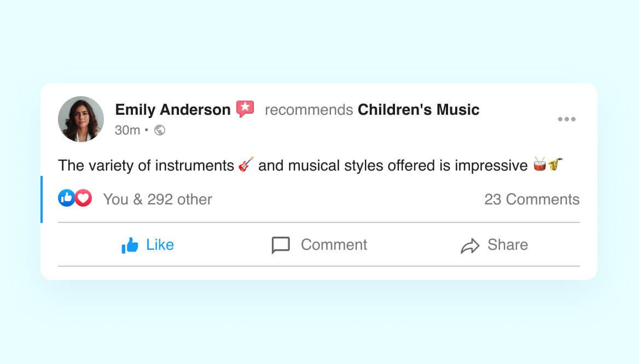Open the Children's Music page link
This screenshot has height=364, width=639.
coord(419,110)
